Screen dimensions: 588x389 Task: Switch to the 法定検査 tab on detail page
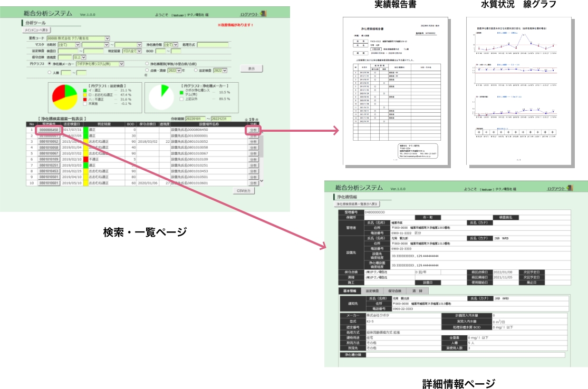(372, 291)
